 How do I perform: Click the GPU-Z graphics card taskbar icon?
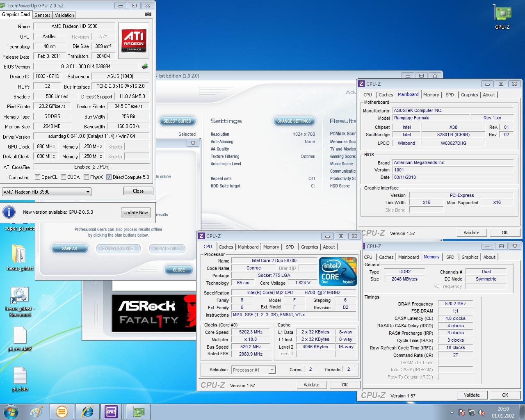point(138,412)
